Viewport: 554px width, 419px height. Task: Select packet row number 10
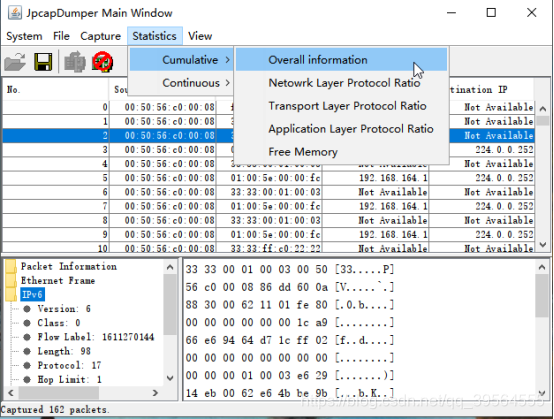pyautogui.click(x=269, y=248)
